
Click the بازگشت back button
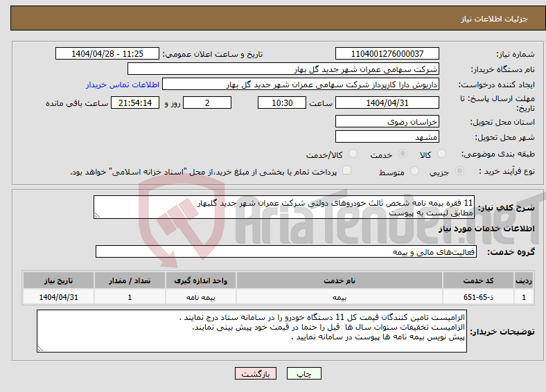256,373
